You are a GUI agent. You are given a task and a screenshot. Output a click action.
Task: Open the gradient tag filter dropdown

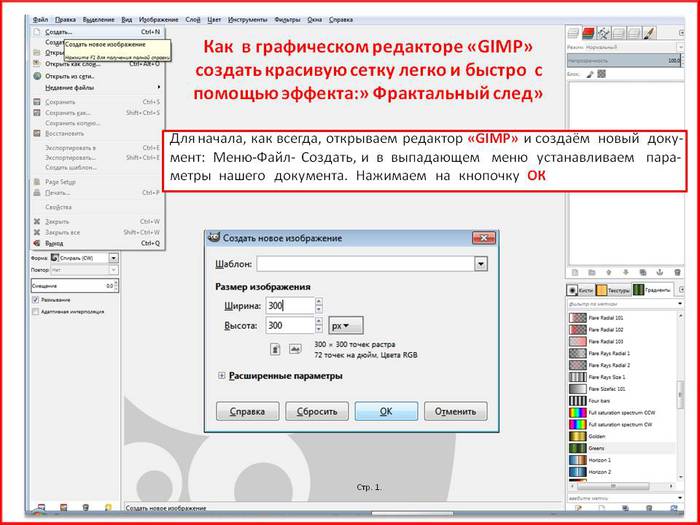(x=679, y=304)
